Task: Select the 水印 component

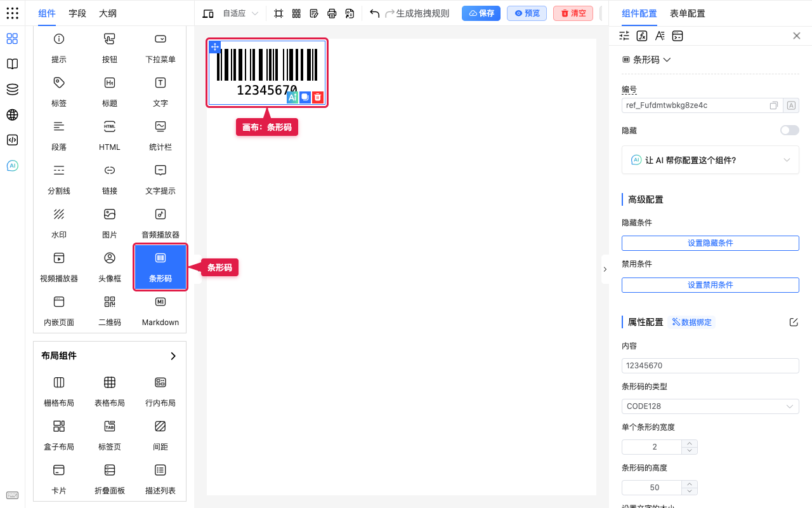Action: (x=59, y=223)
